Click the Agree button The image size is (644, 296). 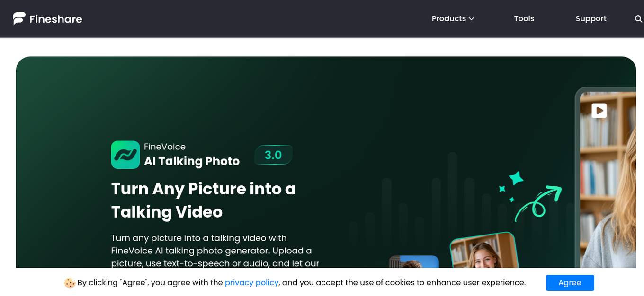coord(570,282)
